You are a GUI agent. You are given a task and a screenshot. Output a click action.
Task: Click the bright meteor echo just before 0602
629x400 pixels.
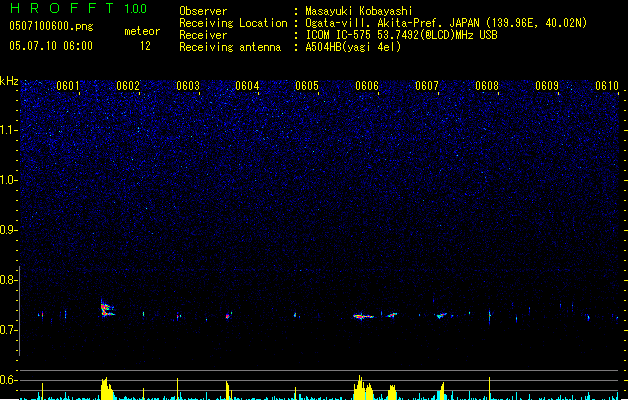107,309
